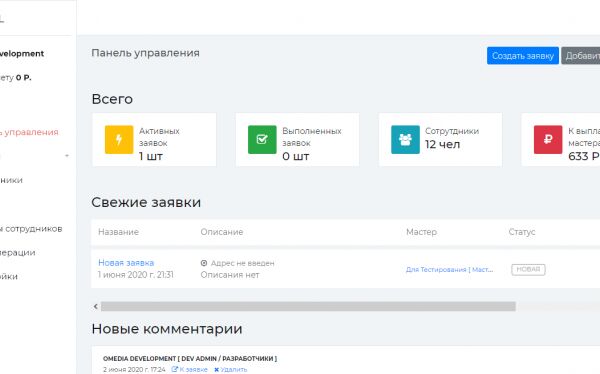
Task: Click the red ruble payout icon
Action: click(x=548, y=139)
